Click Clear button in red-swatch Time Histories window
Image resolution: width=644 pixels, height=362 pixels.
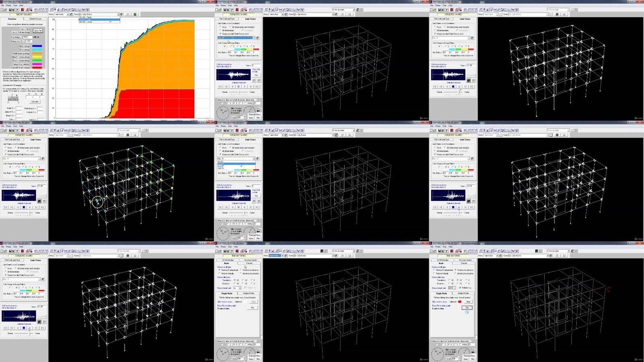tap(468, 302)
